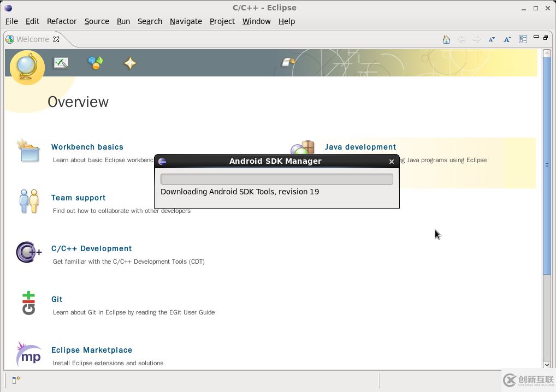Viewport: 556px width, 392px height.
Task: Open the Help menu
Action: point(287,21)
